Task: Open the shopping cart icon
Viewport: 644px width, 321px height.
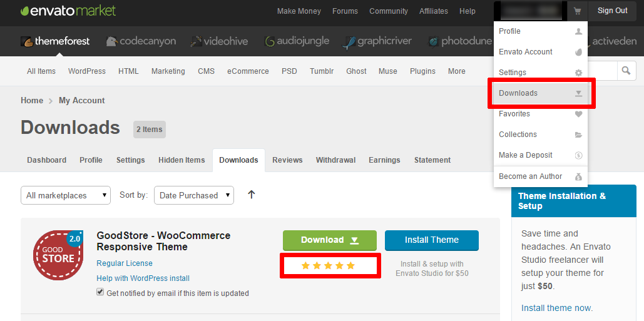Action: 576,11
